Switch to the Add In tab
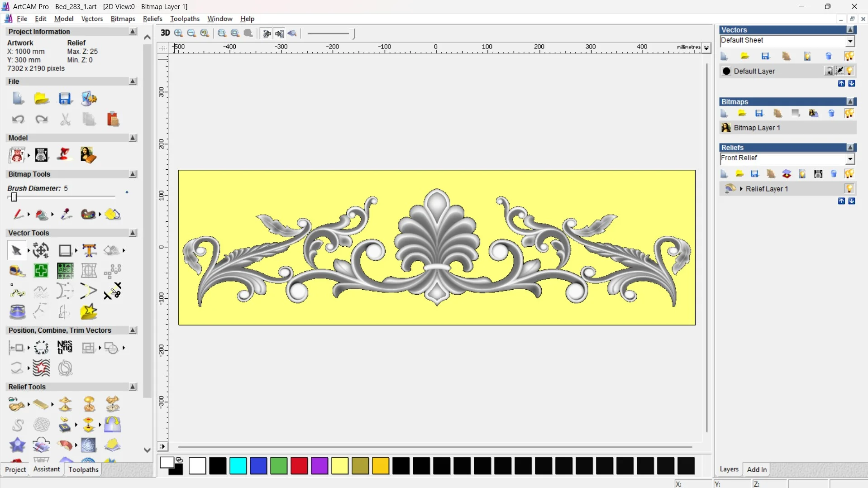 757,469
